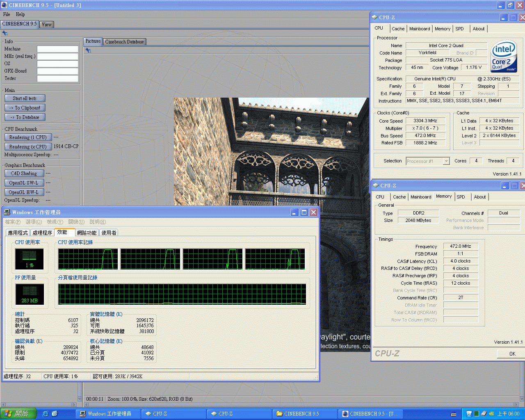The height and width of the screenshot is (420, 525).
Task: Run the Rendering (1 CPU) benchmark
Action: tap(28, 137)
